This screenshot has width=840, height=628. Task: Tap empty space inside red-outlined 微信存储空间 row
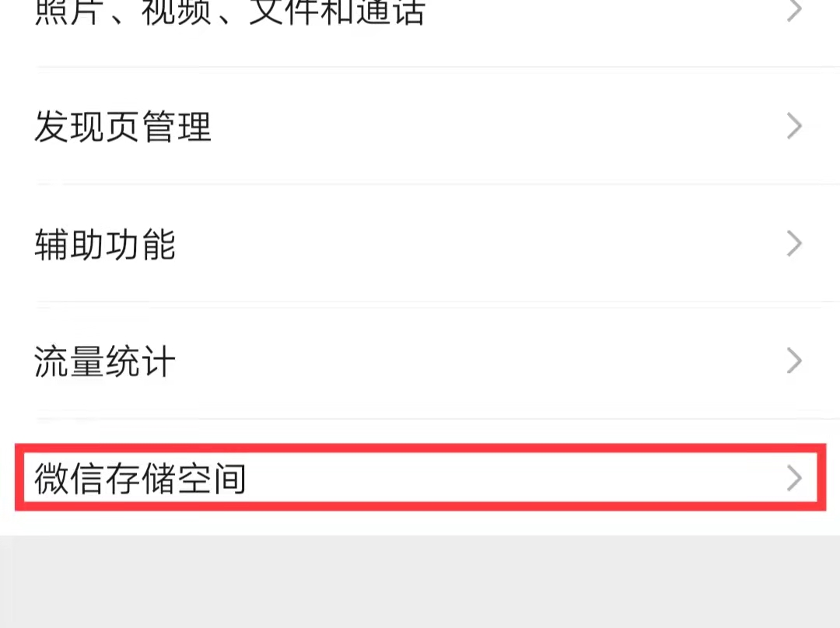514,478
